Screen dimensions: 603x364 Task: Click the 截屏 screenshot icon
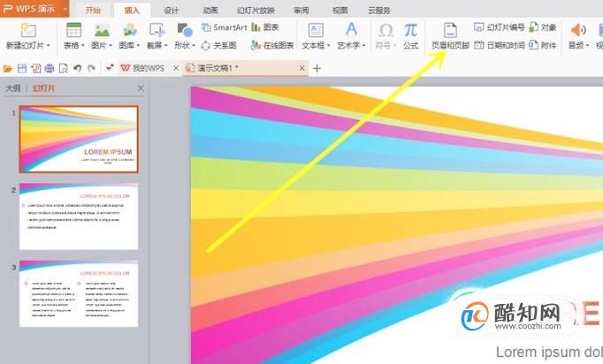pos(157,30)
